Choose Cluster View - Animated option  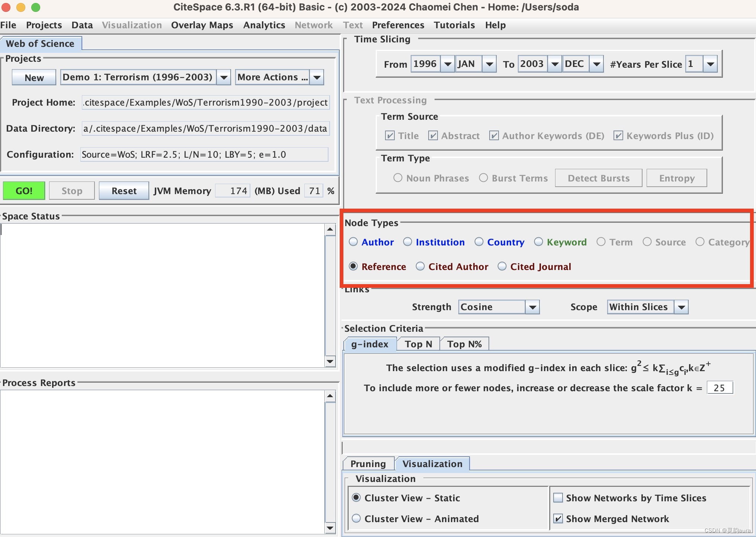pos(356,518)
